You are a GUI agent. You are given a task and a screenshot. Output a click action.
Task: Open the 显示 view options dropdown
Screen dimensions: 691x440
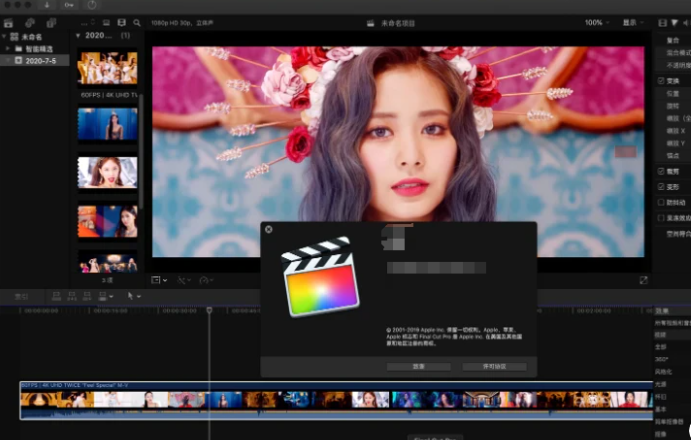point(633,22)
